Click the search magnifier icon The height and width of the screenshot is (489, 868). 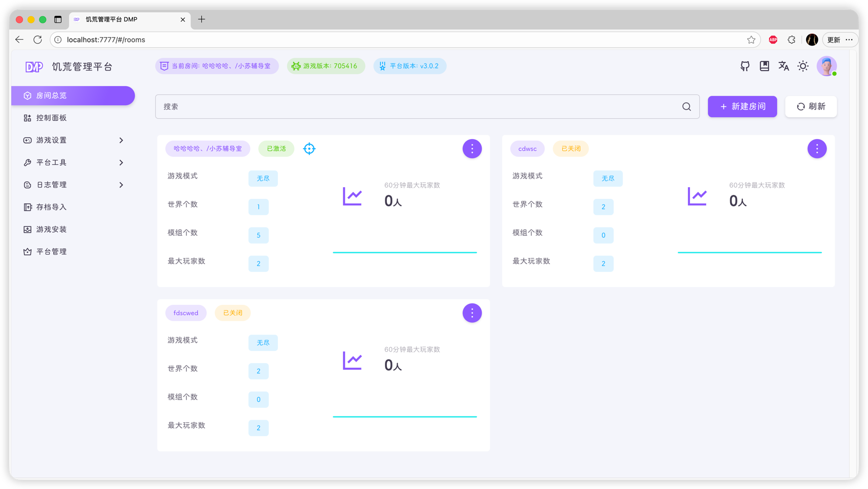[x=686, y=107]
